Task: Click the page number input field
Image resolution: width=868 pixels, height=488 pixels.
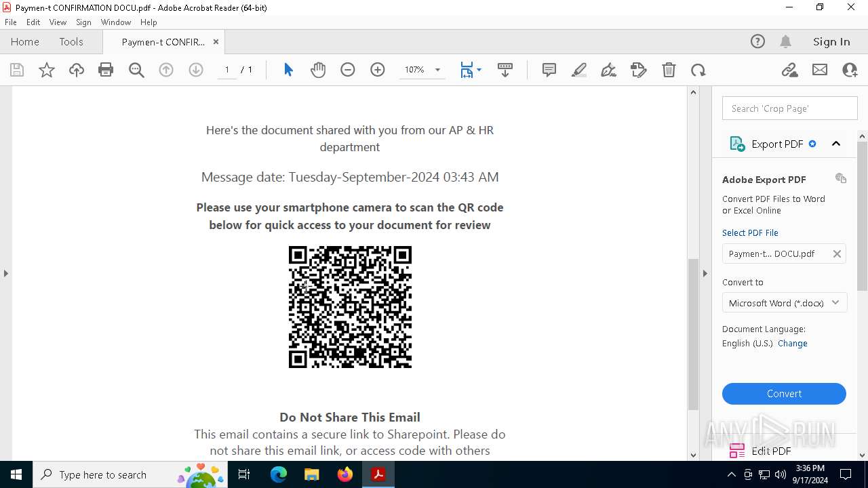Action: click(227, 70)
